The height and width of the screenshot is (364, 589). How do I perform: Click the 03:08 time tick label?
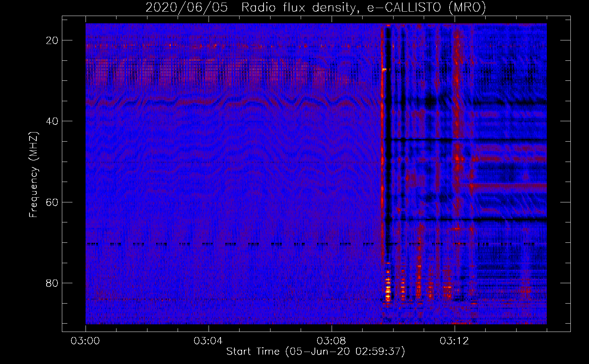coord(331,341)
